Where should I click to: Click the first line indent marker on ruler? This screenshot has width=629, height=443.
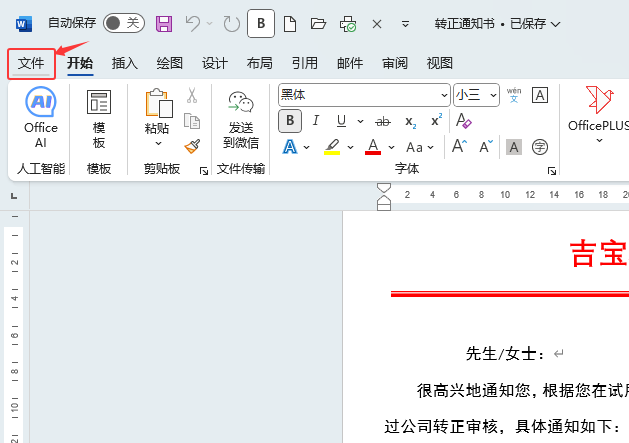(x=384, y=188)
